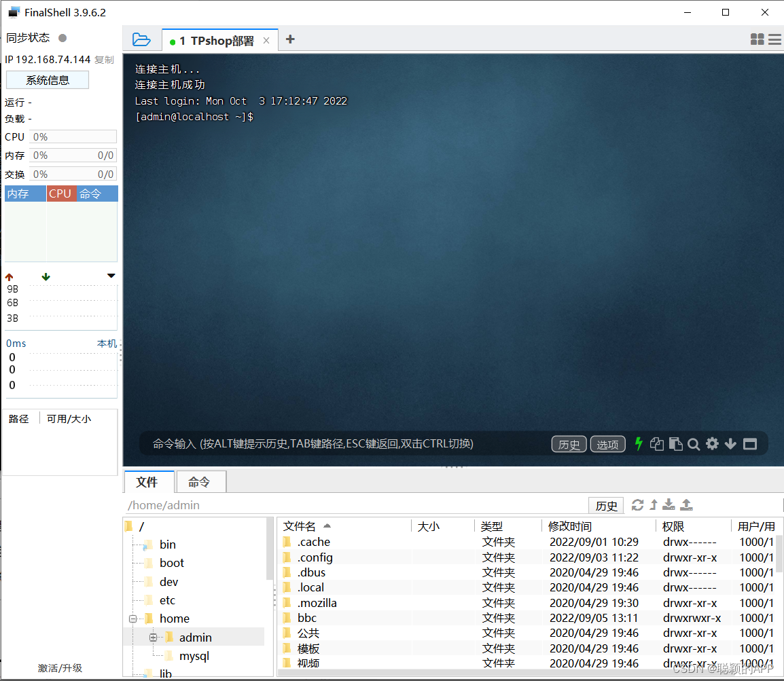Open the connection manager folder icon
This screenshot has width=784, height=681.
click(141, 39)
